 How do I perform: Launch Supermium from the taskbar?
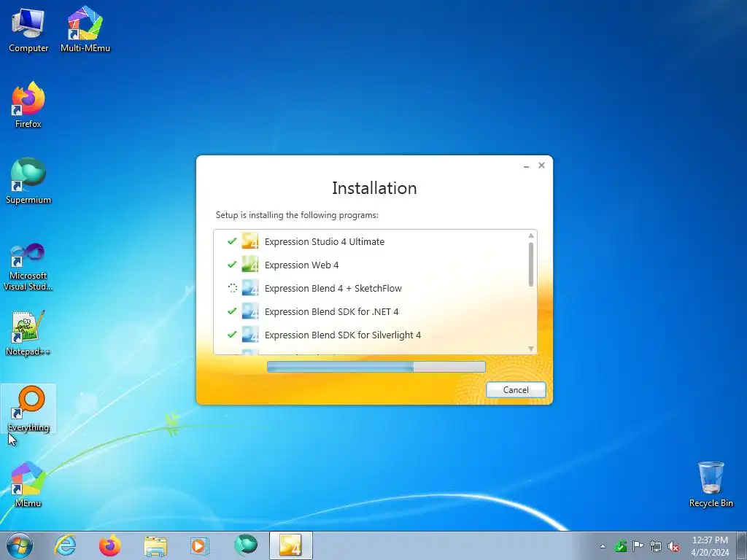[x=245, y=545]
